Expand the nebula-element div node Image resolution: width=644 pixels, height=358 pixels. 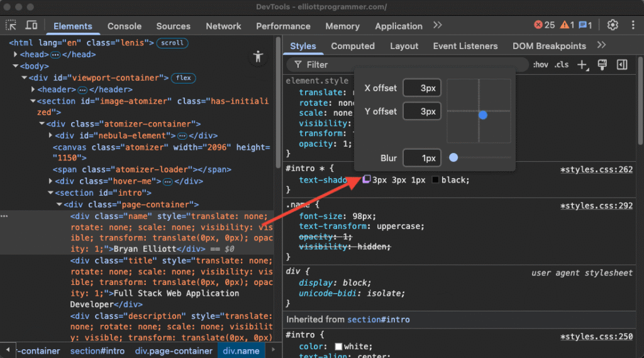(50, 135)
